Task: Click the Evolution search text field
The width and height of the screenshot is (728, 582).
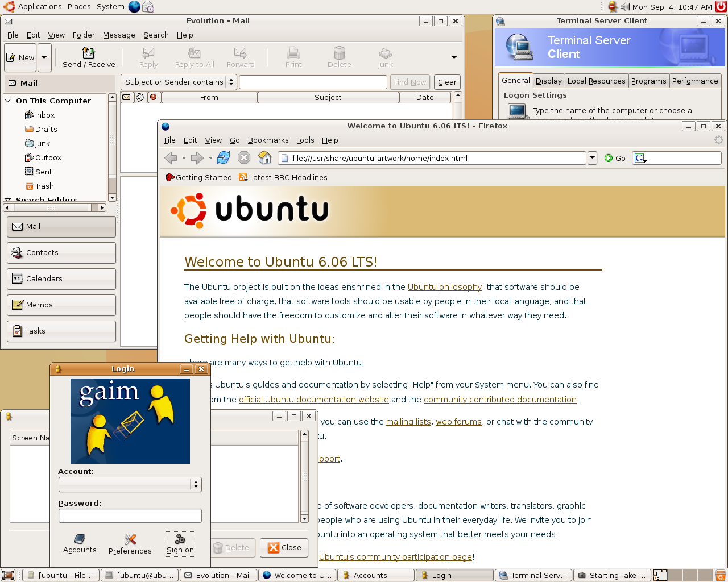Action: tap(313, 82)
